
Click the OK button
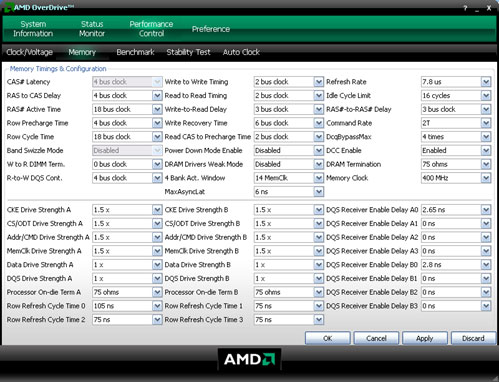[328, 338]
